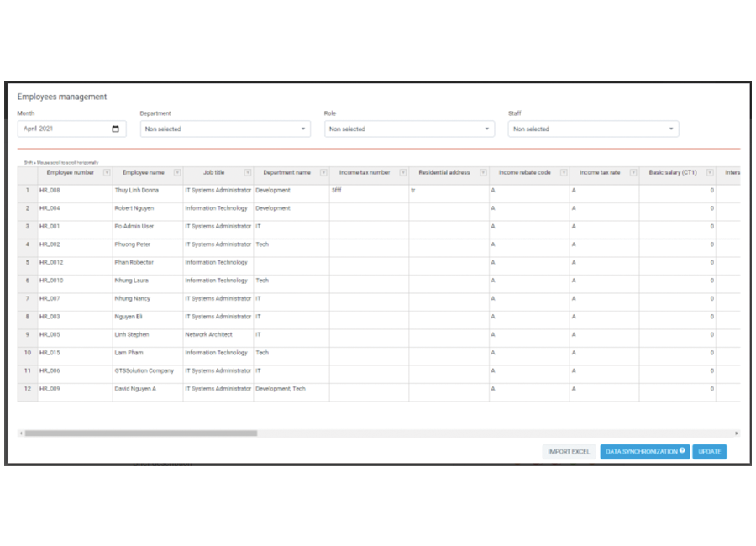Expand the Role dropdown
This screenshot has height=546, width=756.
click(x=408, y=129)
